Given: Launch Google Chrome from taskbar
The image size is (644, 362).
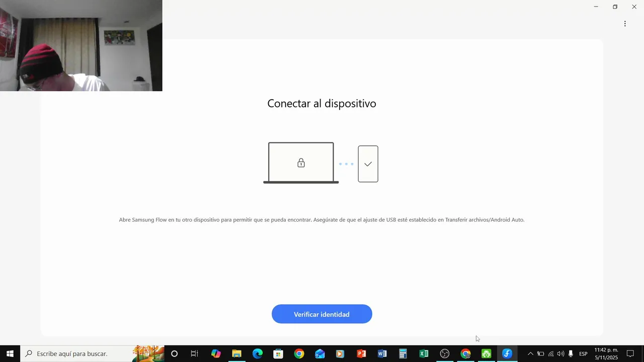Looking at the screenshot, I should pyautogui.click(x=299, y=354).
